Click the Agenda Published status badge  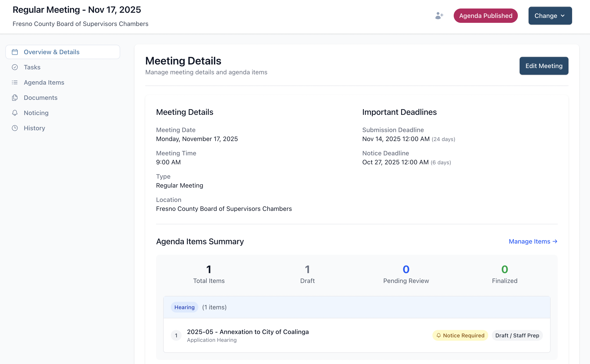tap(485, 16)
